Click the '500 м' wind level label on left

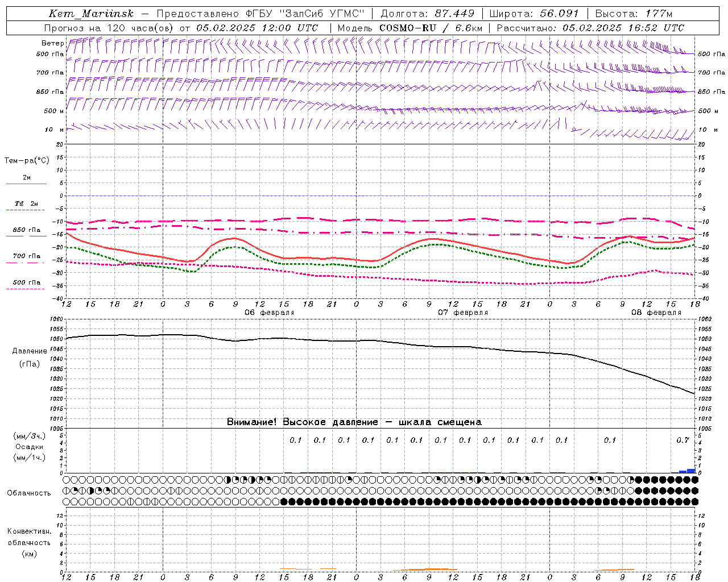(54, 111)
